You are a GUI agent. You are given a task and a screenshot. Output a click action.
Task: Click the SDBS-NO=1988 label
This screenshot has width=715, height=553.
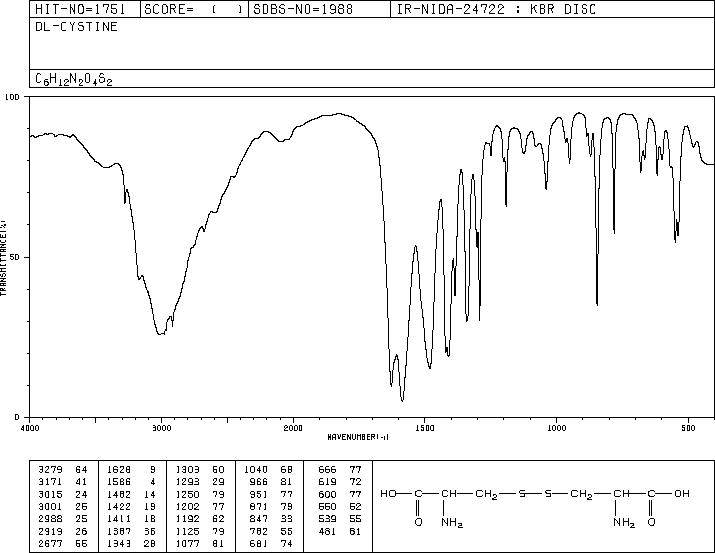coord(303,9)
